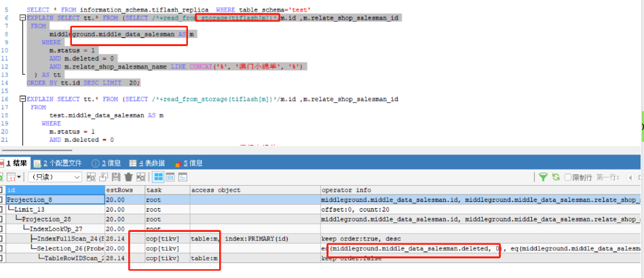This screenshot has height=278, width=644.
Task: Select the grid view icon
Action: coord(158,177)
